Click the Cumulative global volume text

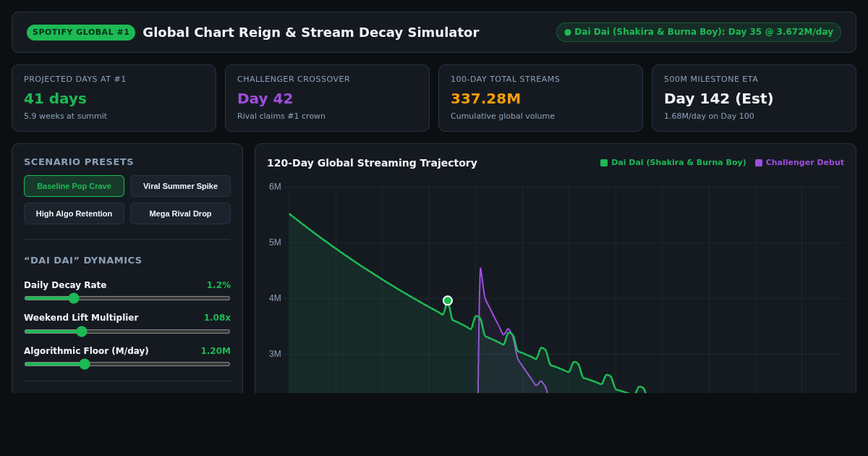[x=503, y=116]
